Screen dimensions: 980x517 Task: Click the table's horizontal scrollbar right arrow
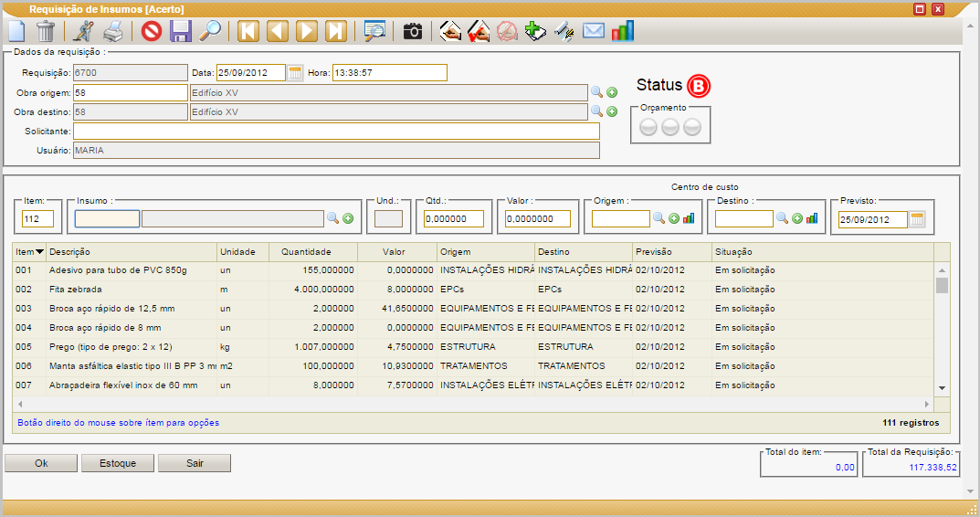(927, 404)
